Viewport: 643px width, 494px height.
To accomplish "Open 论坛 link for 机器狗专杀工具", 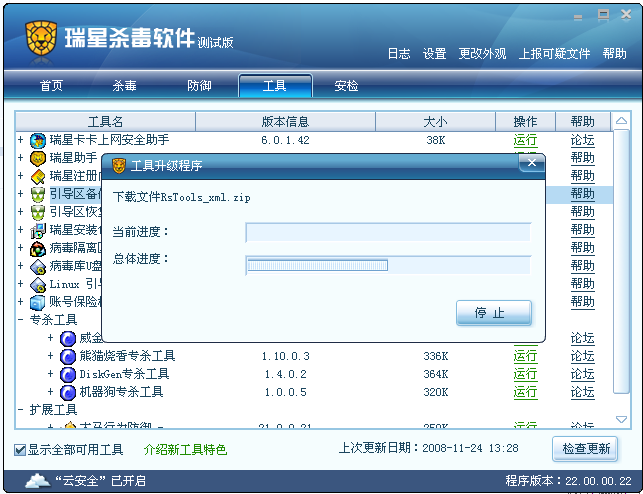I will pyautogui.click(x=582, y=392).
